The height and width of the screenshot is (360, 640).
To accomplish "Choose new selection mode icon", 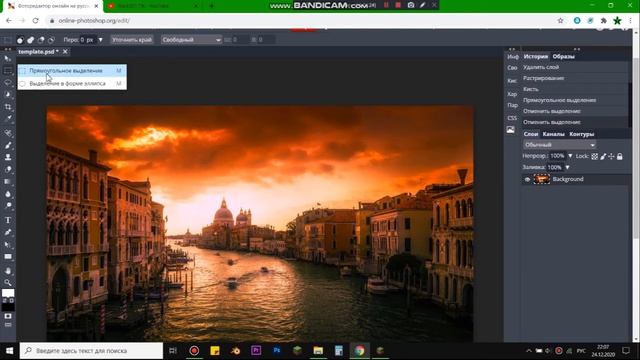I will coord(20,40).
